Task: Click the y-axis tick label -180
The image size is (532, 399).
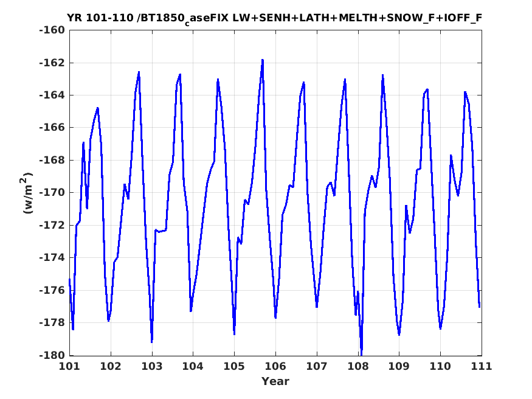Action: coord(52,355)
